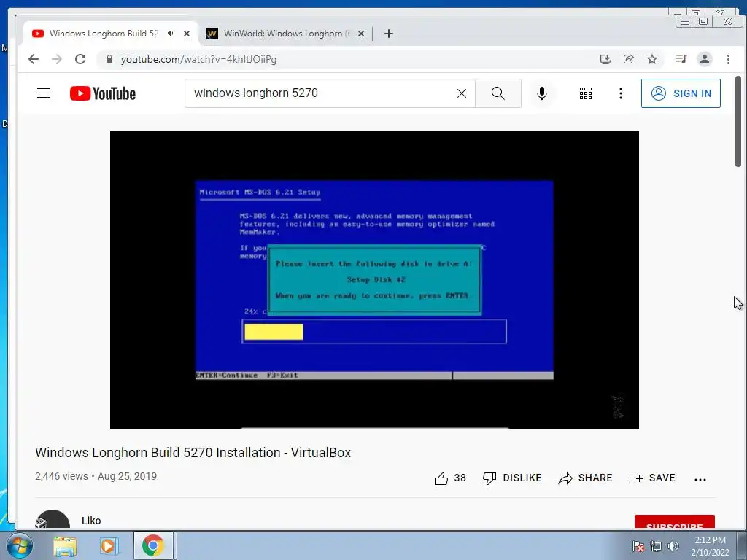
Task: Close the WinWorld tab
Action: (x=361, y=34)
